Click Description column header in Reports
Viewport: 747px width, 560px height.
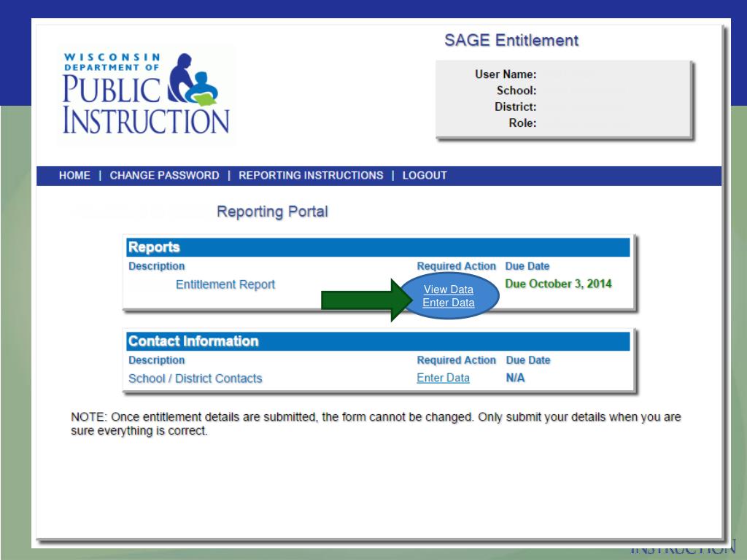pos(156,266)
